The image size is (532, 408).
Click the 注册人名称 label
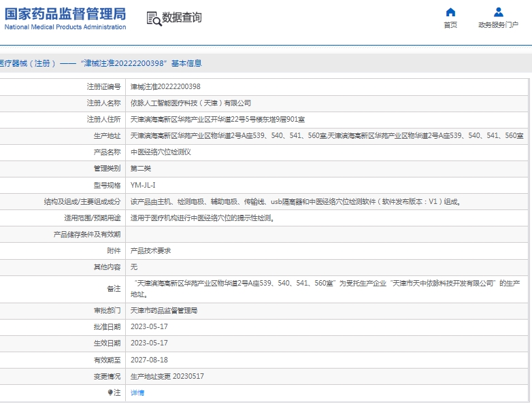(x=104, y=103)
